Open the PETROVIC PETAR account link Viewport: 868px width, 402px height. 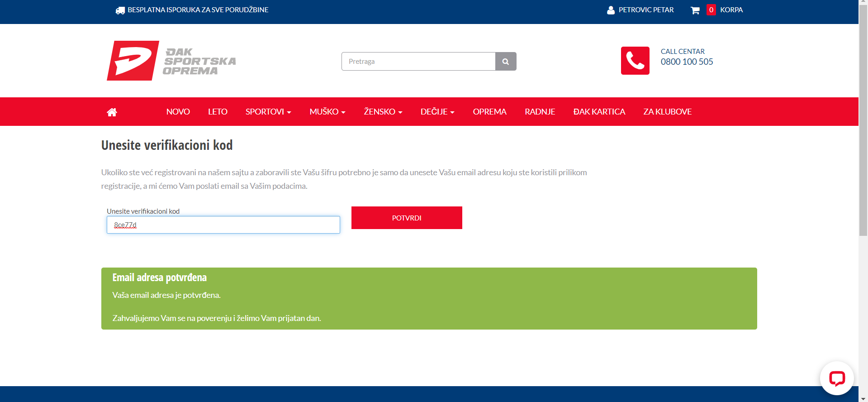pyautogui.click(x=646, y=10)
